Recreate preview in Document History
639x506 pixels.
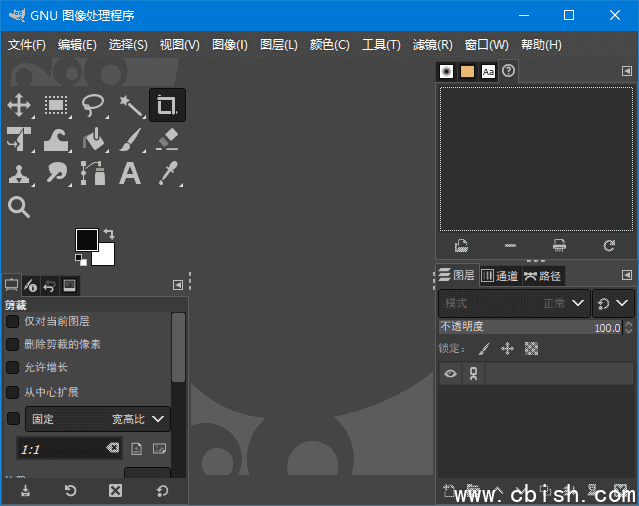(x=609, y=246)
